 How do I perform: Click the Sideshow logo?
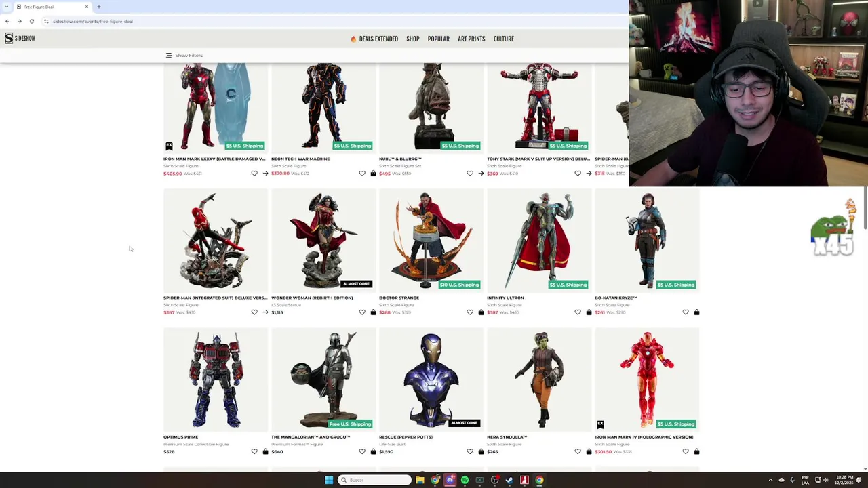[x=20, y=39]
